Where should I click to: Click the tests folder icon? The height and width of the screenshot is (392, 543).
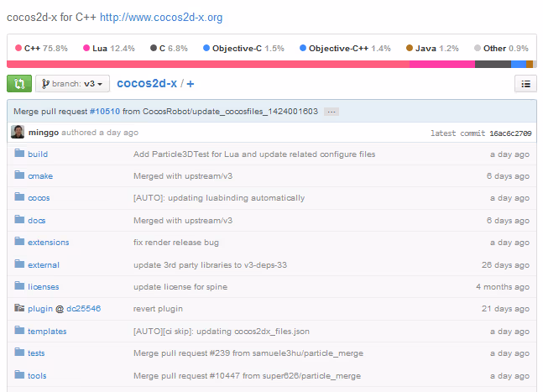(x=19, y=352)
